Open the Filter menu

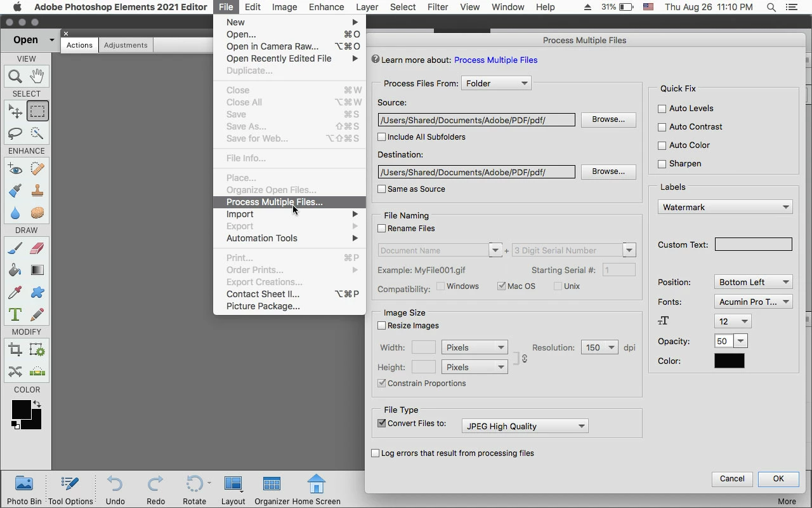pyautogui.click(x=438, y=7)
